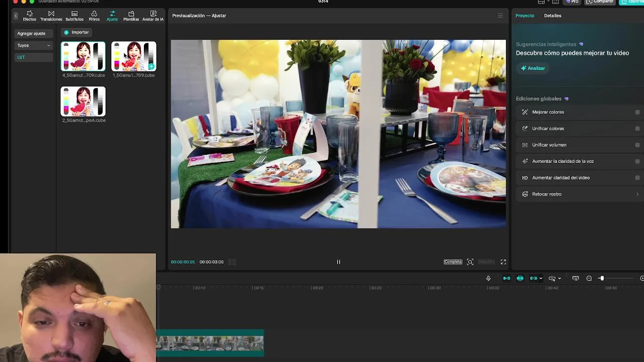Add the 1_SGamut...709.cube LUT with plus icon
Screen dimensions: 644x362
pyautogui.click(x=151, y=66)
